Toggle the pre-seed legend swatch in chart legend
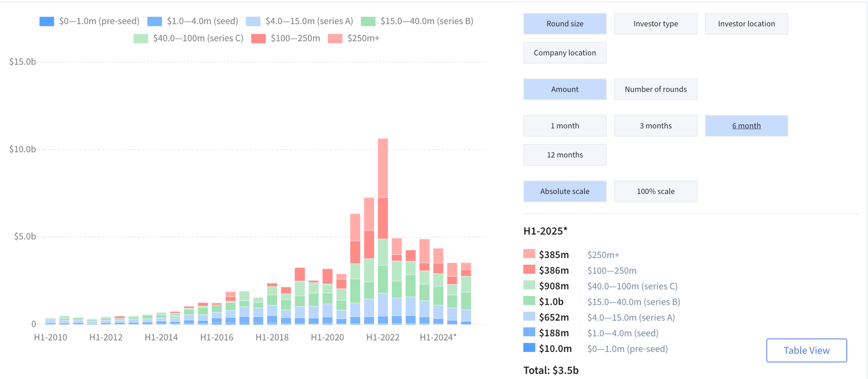Screen dimensions: 868x379 (x=47, y=21)
